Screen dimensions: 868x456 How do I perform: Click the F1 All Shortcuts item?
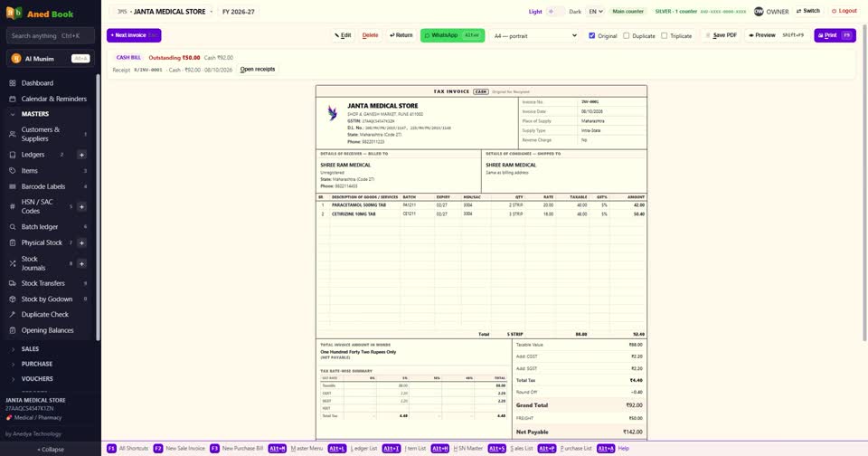(127, 448)
